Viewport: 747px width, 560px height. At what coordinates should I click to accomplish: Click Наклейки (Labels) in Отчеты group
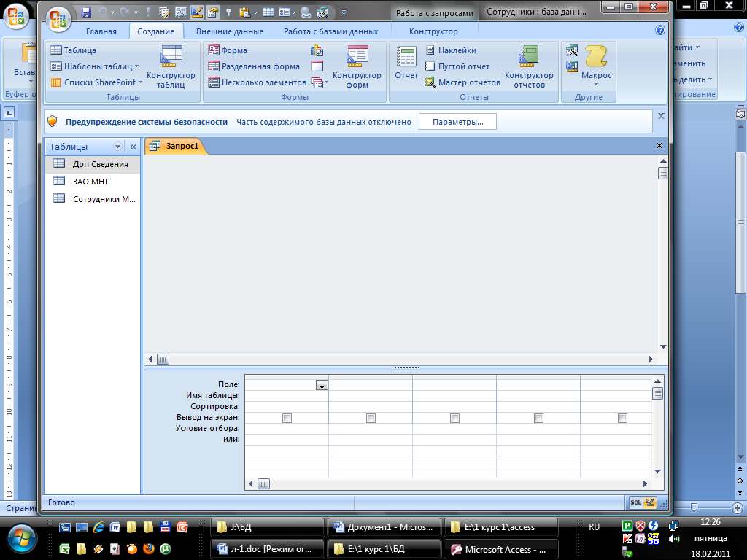pos(451,50)
